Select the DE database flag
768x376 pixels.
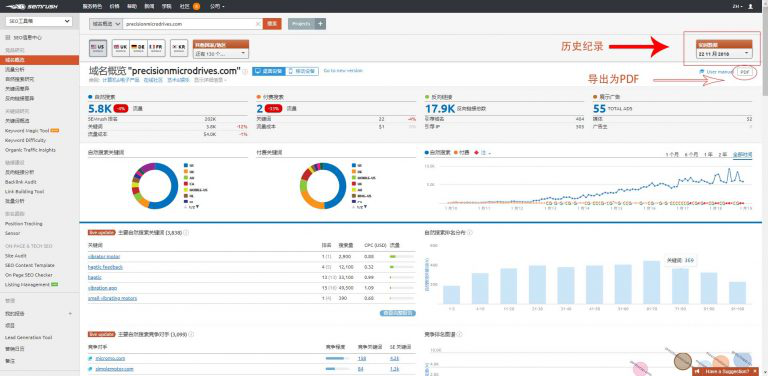pos(138,47)
